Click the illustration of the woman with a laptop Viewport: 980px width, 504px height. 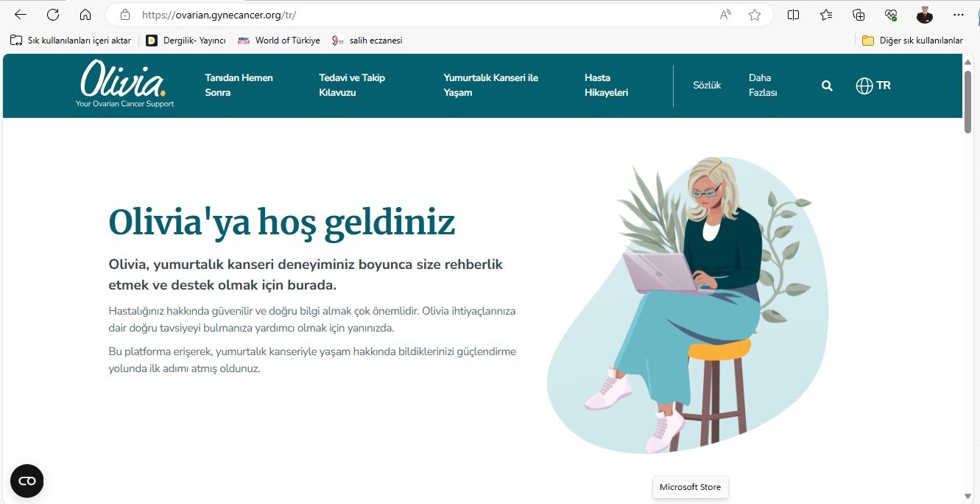pyautogui.click(x=687, y=305)
